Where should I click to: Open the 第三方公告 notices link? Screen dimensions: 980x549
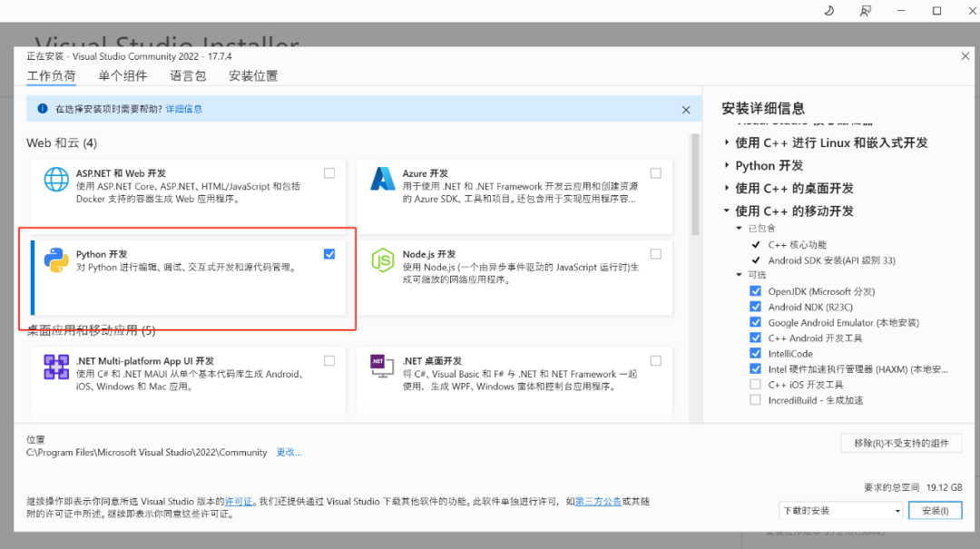598,502
